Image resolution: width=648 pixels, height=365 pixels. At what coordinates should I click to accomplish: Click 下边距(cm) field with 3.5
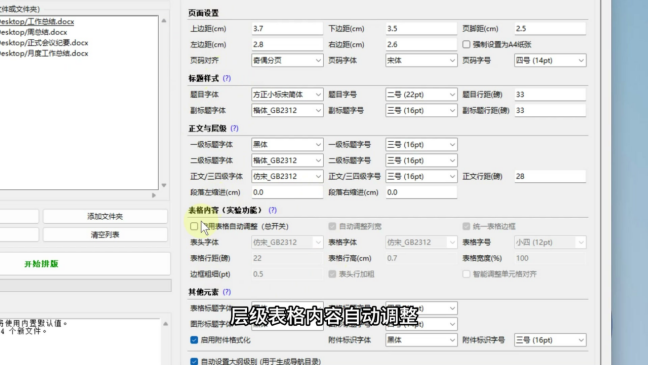point(421,29)
